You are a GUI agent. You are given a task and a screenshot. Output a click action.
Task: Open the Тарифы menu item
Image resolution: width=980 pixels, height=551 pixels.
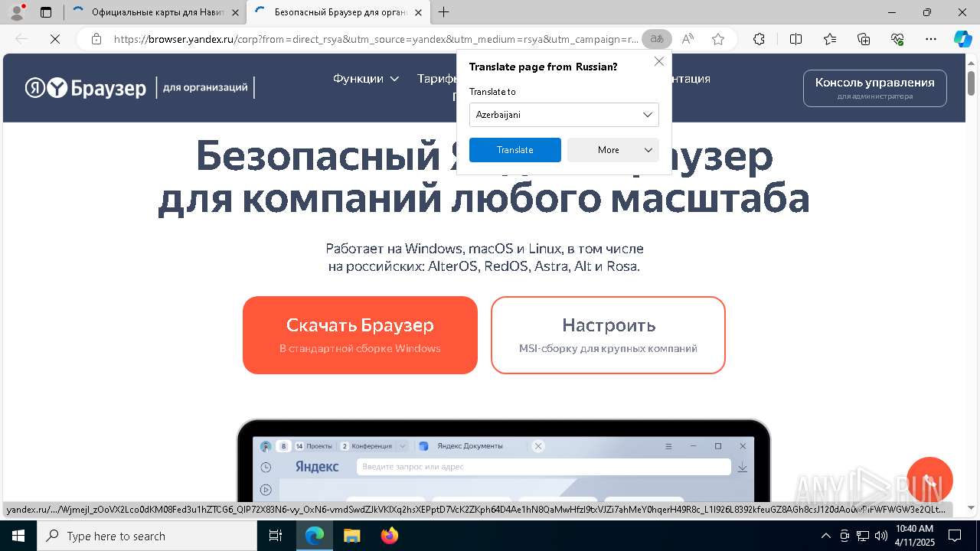click(x=438, y=78)
